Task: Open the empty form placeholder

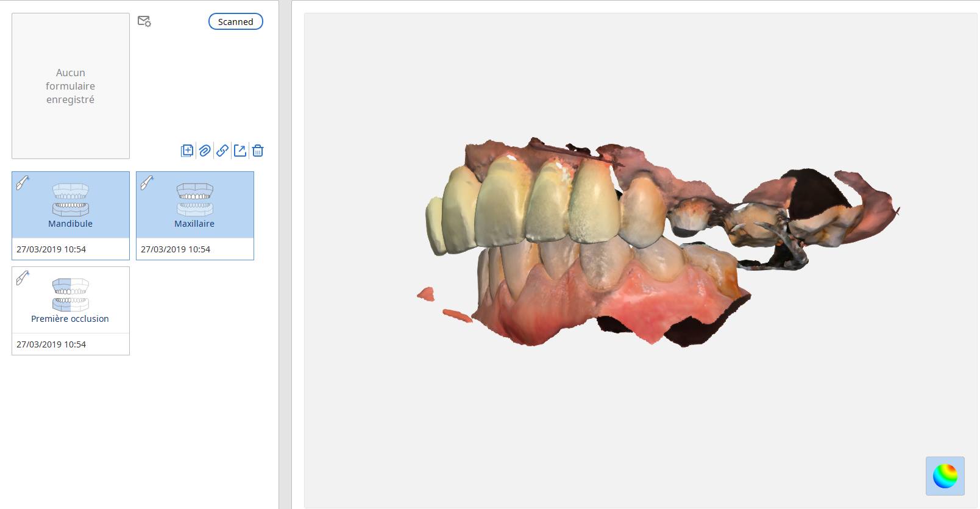Action: 71,86
